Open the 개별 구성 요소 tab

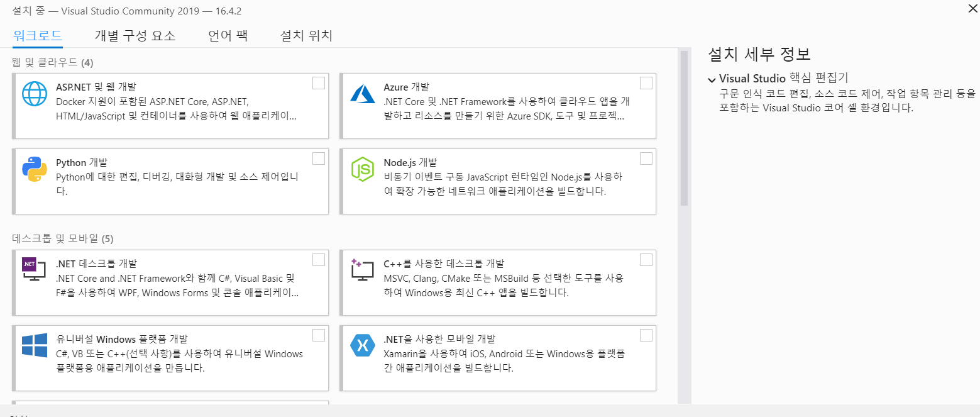pos(135,35)
